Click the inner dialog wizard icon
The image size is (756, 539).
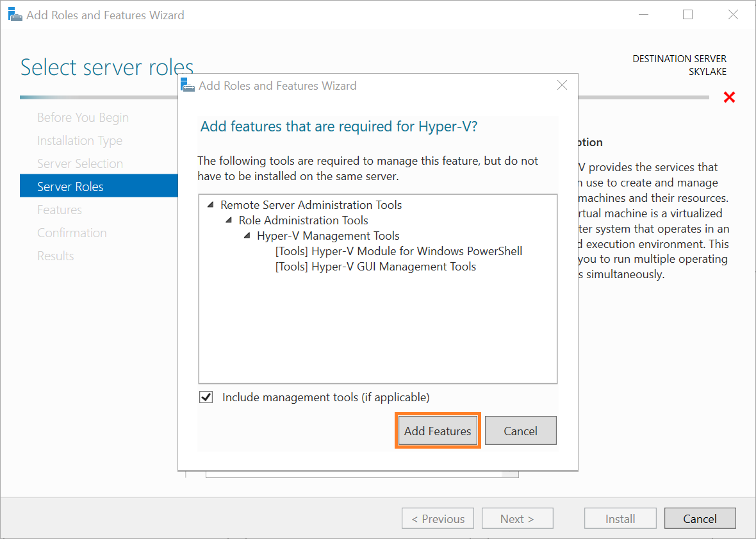coord(188,85)
